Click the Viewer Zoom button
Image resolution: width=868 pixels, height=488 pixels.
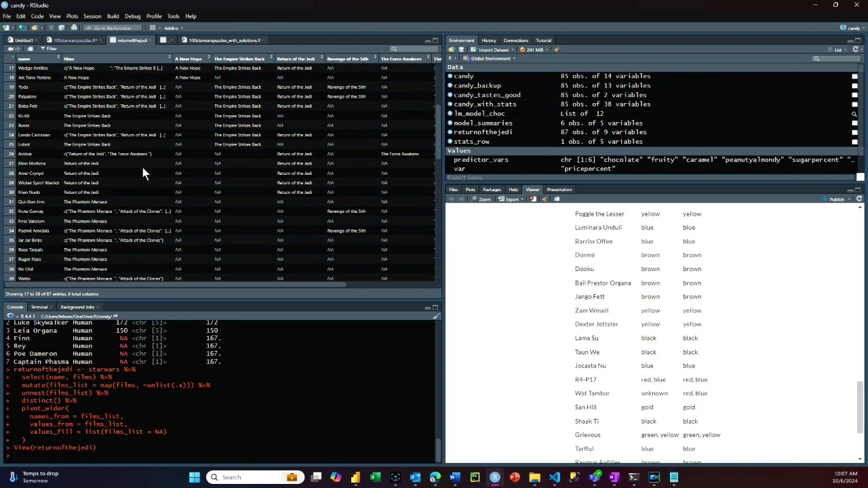coord(482,199)
